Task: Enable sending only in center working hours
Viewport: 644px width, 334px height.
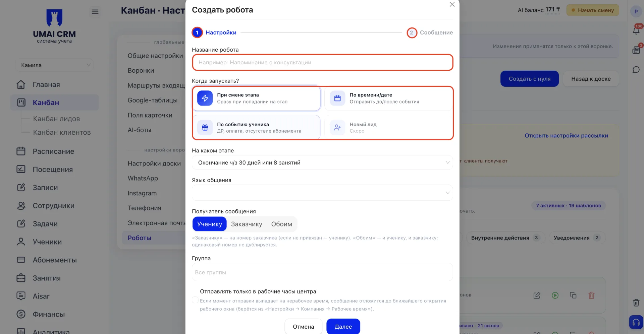Action: [x=195, y=300]
